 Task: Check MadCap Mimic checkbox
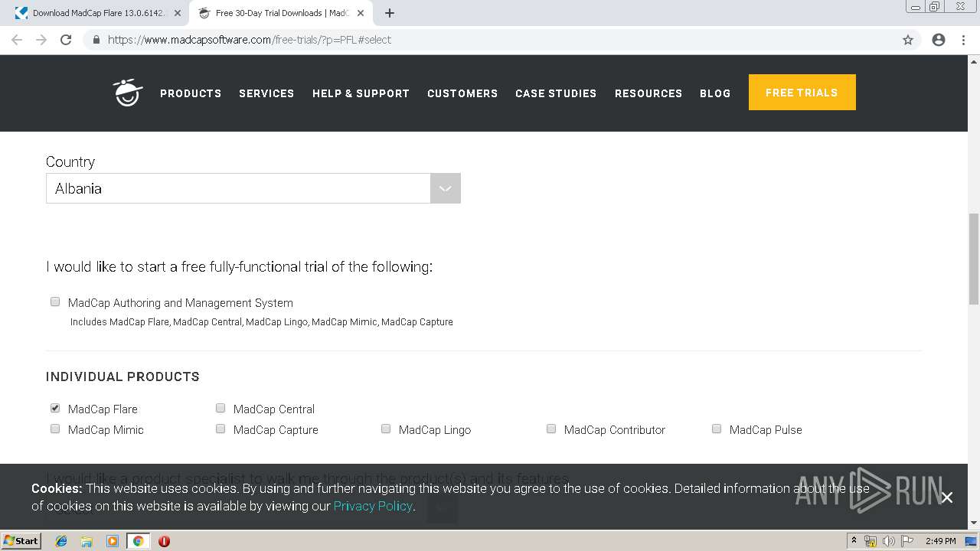coord(55,429)
